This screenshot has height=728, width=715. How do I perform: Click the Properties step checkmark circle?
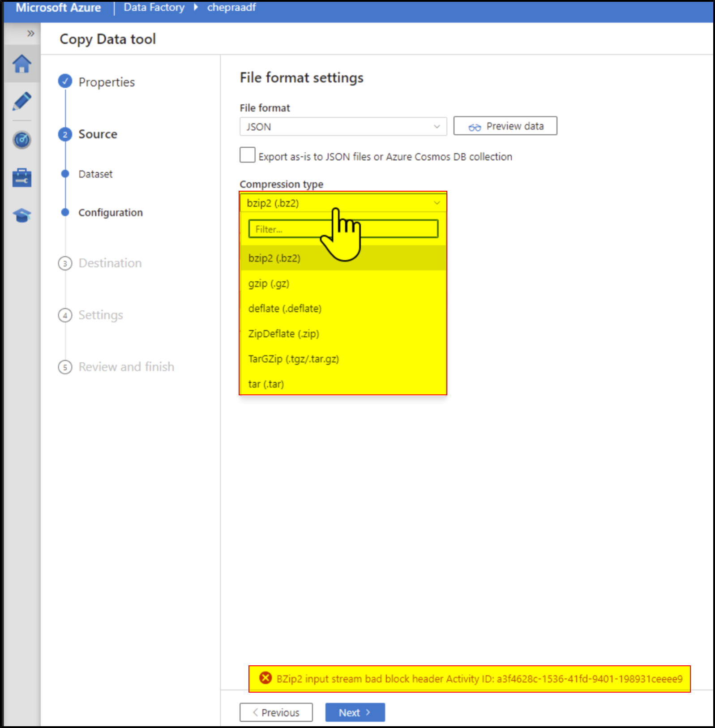[65, 81]
